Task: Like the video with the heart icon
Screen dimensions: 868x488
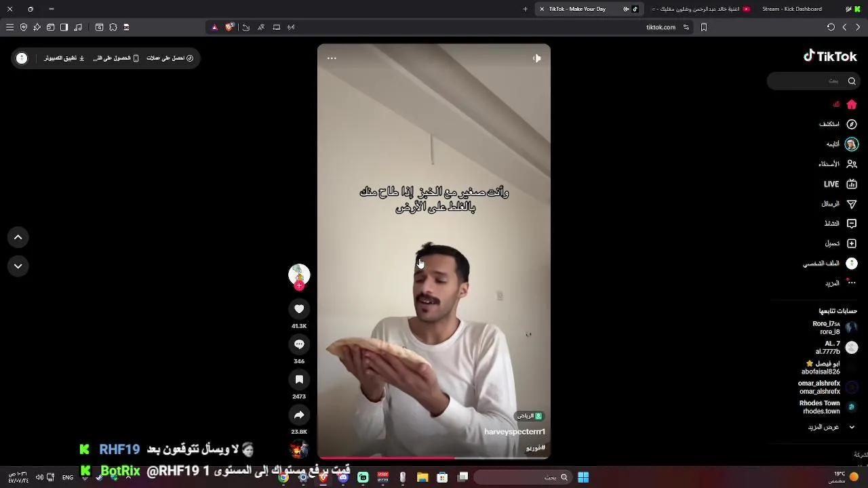Action: pos(299,309)
